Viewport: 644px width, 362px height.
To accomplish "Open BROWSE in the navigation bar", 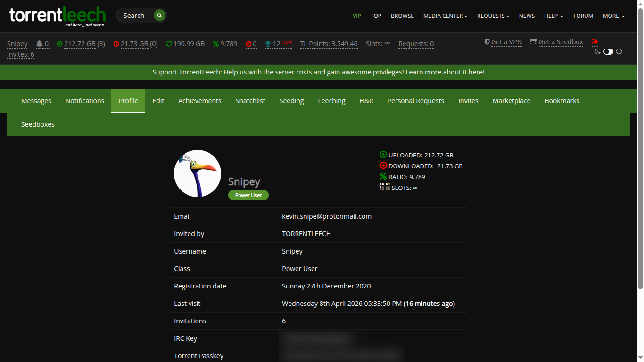I will 402,16.
